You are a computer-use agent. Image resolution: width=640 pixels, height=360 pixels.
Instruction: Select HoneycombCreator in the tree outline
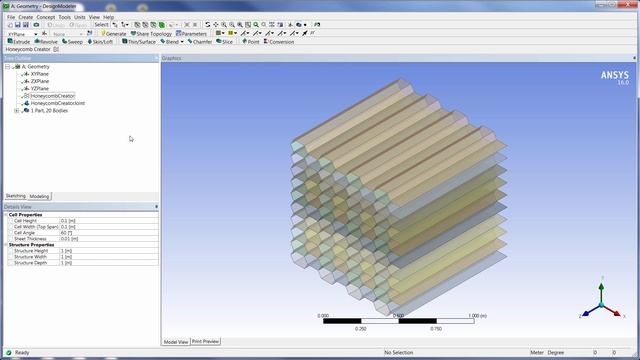[53, 96]
